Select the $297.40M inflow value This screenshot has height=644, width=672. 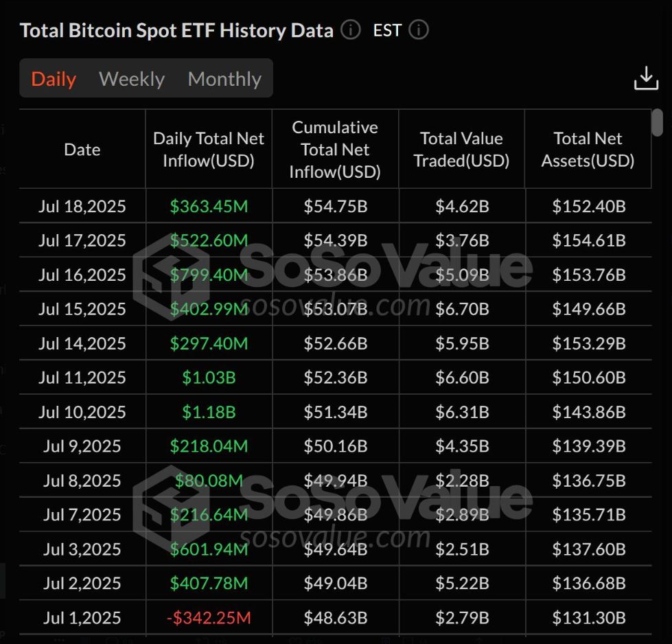coord(209,343)
